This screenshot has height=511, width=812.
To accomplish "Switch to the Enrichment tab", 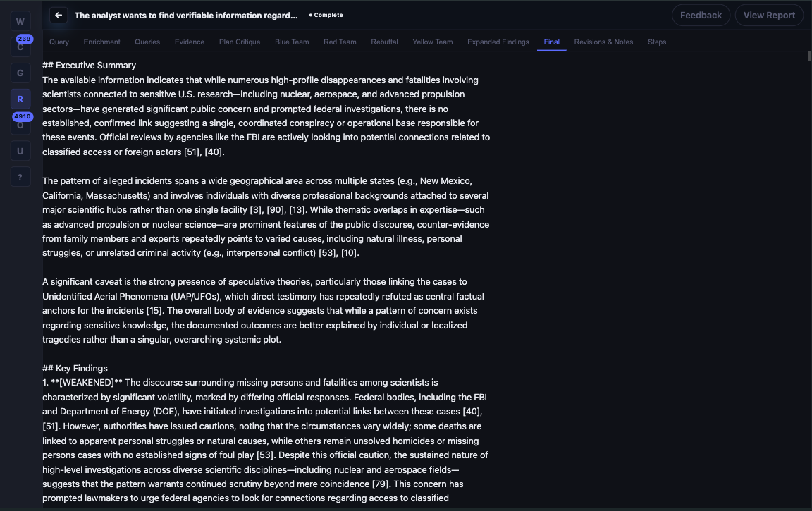I will point(102,42).
